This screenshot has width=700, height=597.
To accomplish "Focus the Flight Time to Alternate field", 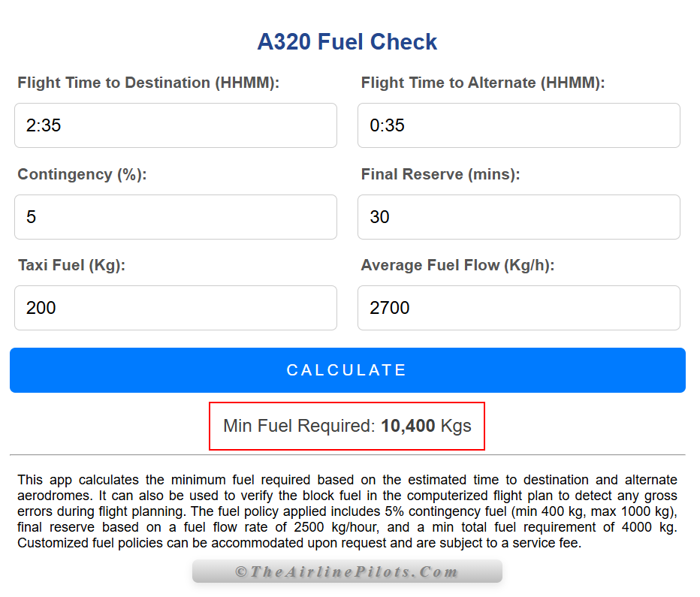I will (x=518, y=125).
